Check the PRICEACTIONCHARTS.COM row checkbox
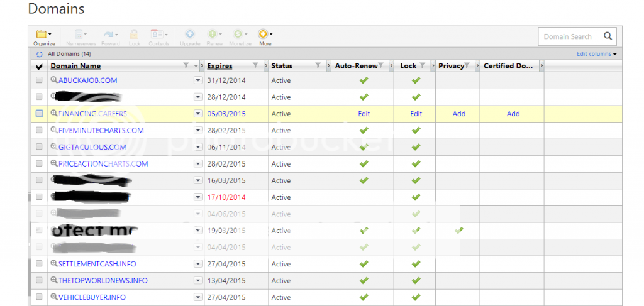The height and width of the screenshot is (306, 644). [39, 163]
